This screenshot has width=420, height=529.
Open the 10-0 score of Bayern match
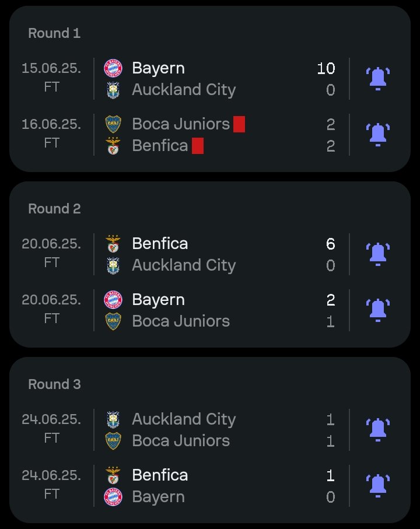[326, 79]
